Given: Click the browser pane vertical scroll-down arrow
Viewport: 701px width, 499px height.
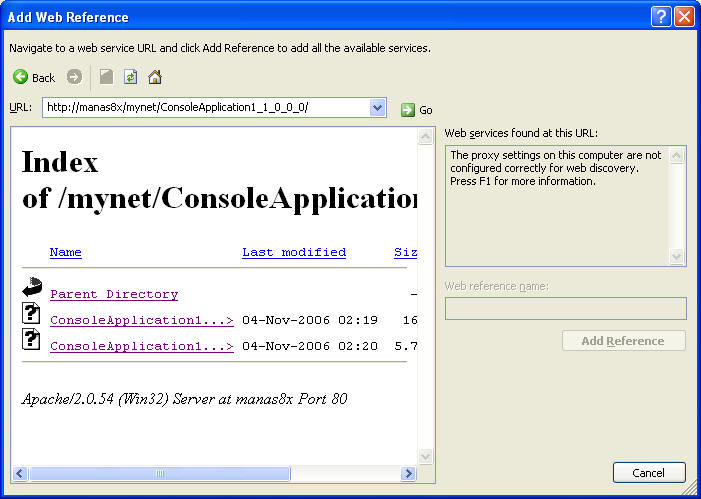Looking at the screenshot, I should pyautogui.click(x=425, y=457).
